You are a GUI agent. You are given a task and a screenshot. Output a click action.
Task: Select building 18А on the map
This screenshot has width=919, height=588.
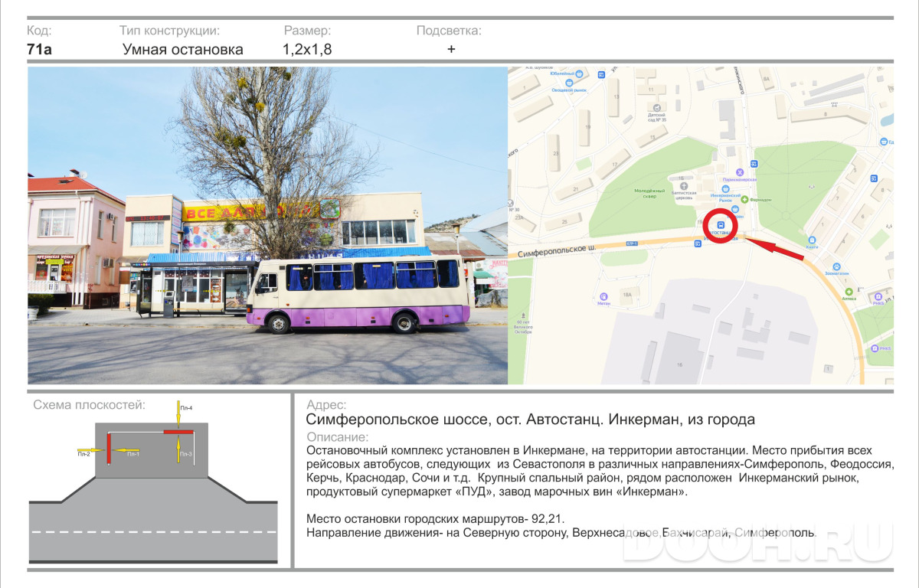point(627,295)
